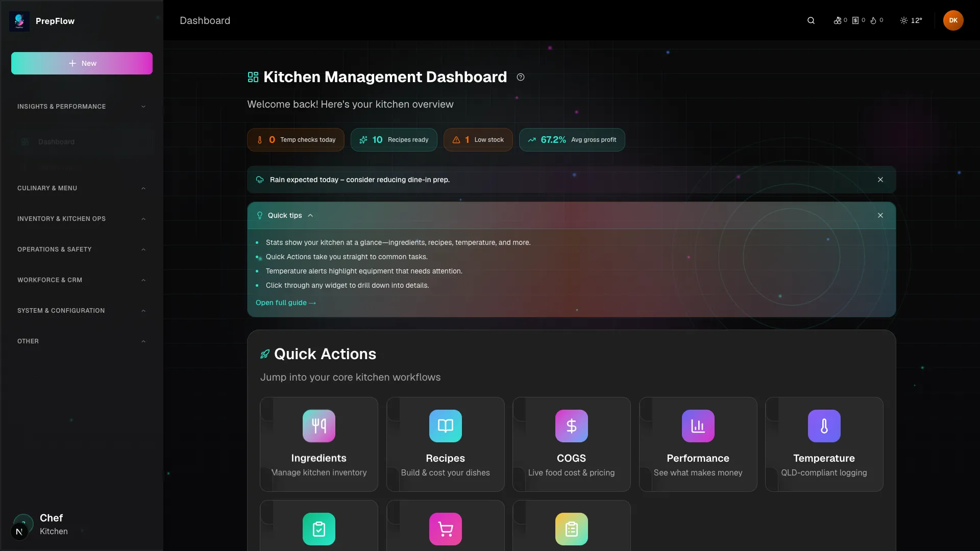Close the Quick tips panel
The image size is (980, 551).
(x=880, y=215)
